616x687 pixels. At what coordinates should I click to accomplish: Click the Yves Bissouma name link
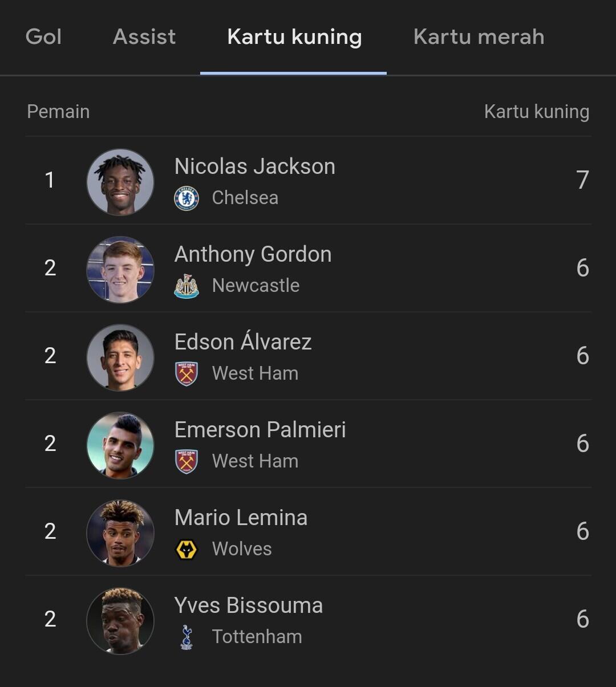[249, 605]
